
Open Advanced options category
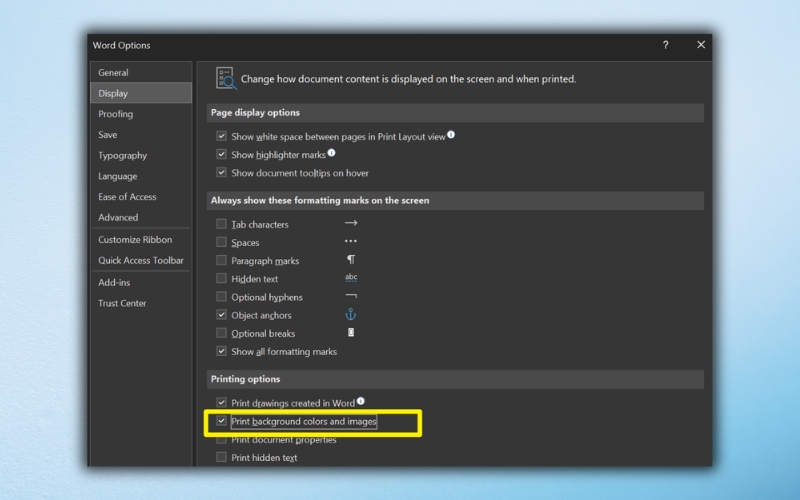(x=141, y=217)
